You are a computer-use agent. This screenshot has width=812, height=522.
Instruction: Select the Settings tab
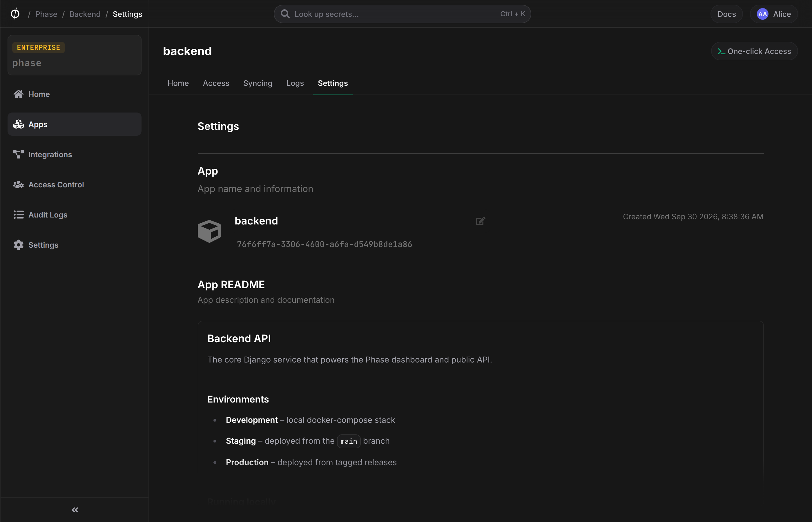(333, 83)
